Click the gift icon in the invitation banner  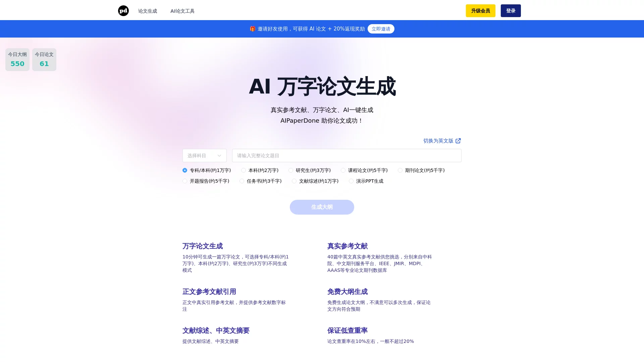click(252, 28)
